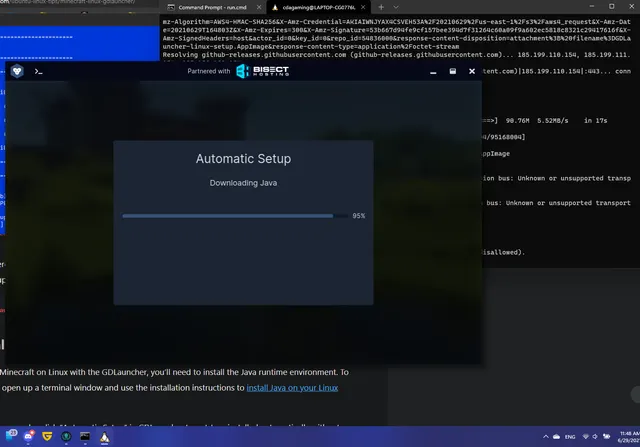Click the 95% progress label
Viewport: 640px width, 447px height.
(359, 216)
